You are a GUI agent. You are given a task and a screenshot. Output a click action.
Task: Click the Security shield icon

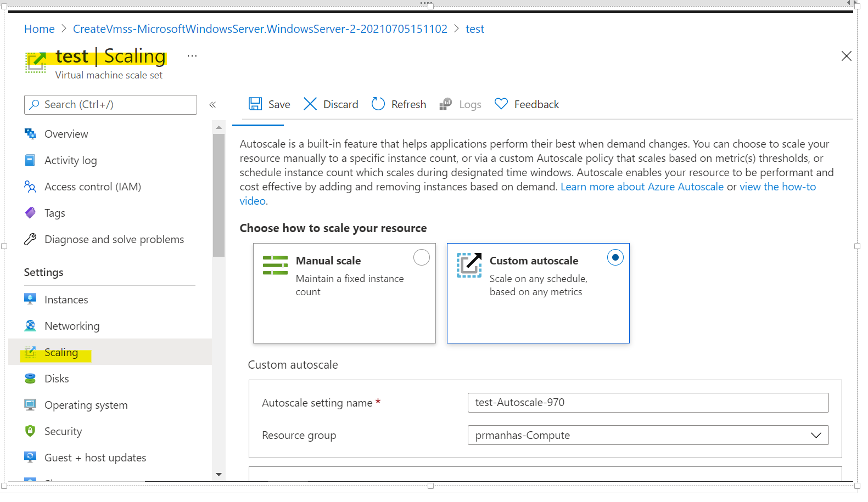pyautogui.click(x=30, y=431)
